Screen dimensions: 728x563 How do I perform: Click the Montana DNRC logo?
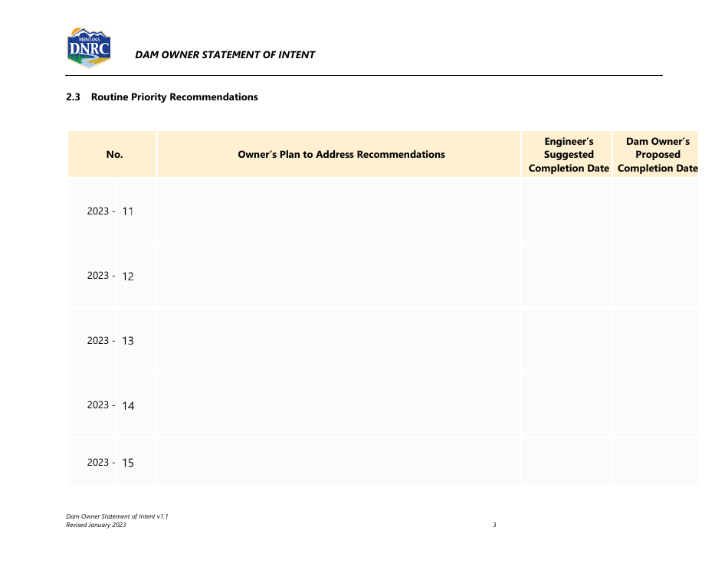pyautogui.click(x=89, y=48)
